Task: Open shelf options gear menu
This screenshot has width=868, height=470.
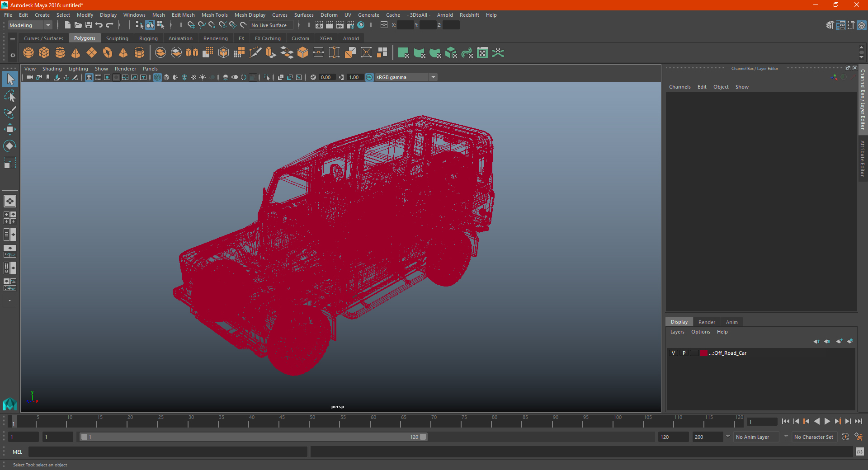Action: point(13,55)
